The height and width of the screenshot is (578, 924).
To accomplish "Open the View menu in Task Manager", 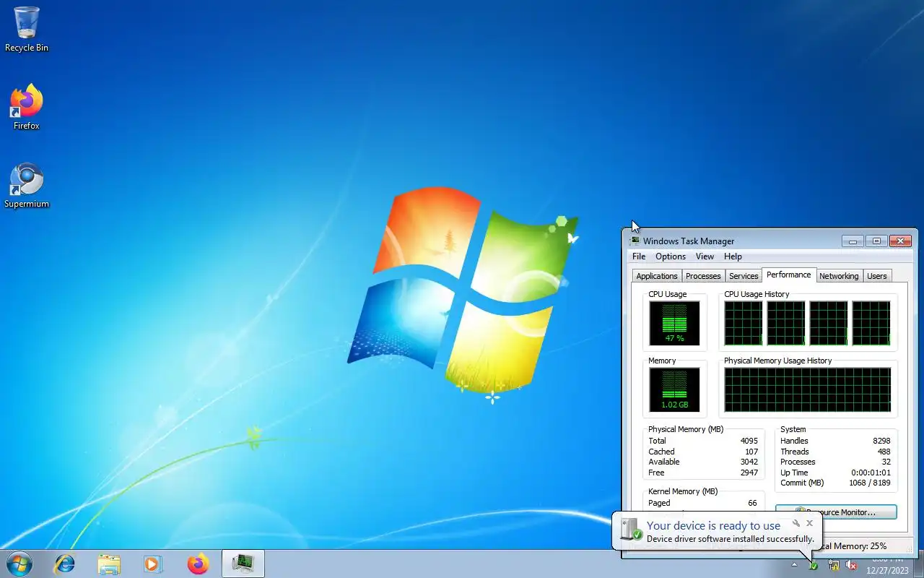I will [705, 256].
